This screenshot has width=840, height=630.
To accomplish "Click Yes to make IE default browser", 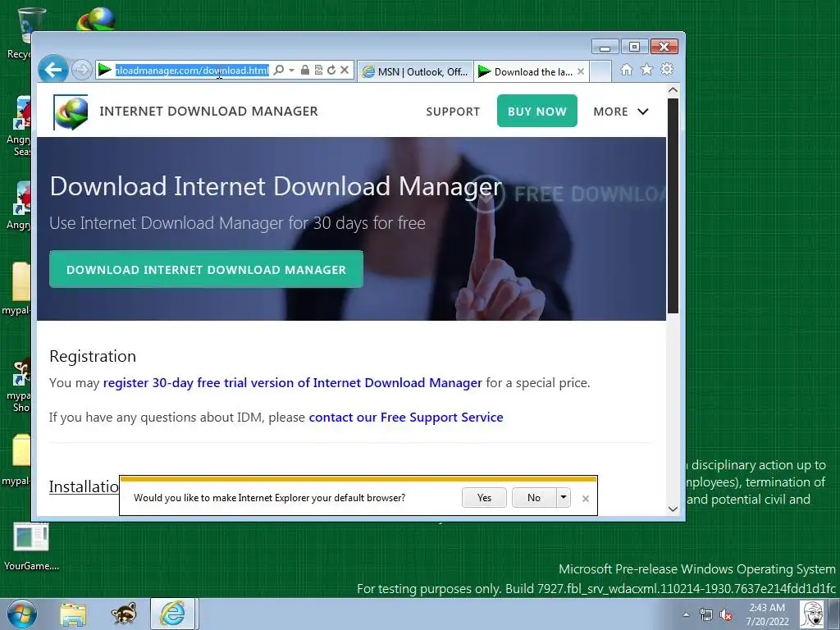I will 484,498.
